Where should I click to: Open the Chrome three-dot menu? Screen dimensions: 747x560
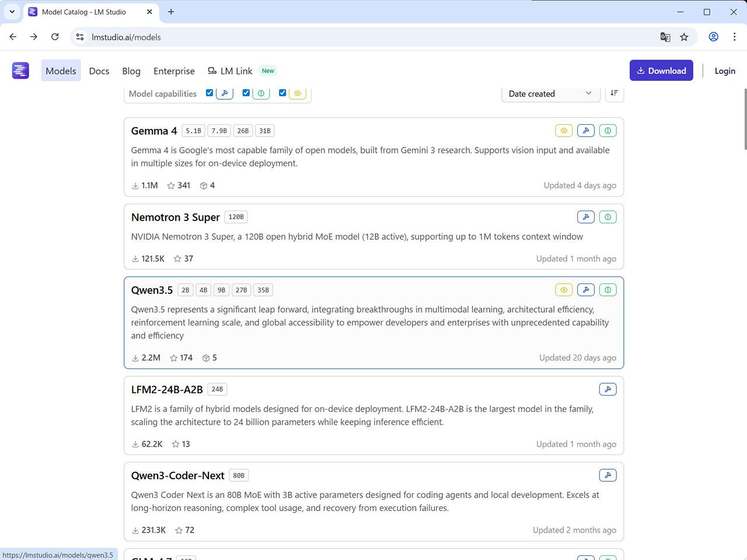pyautogui.click(x=734, y=37)
